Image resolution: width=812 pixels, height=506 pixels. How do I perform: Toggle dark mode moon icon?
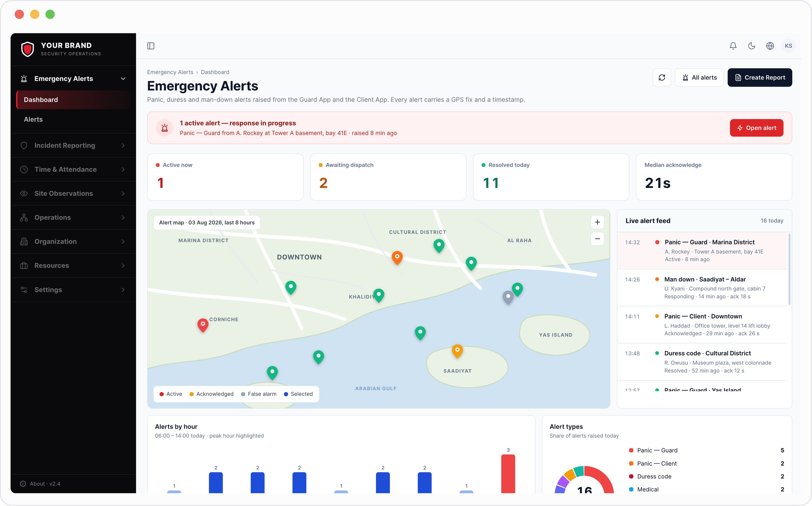point(751,46)
